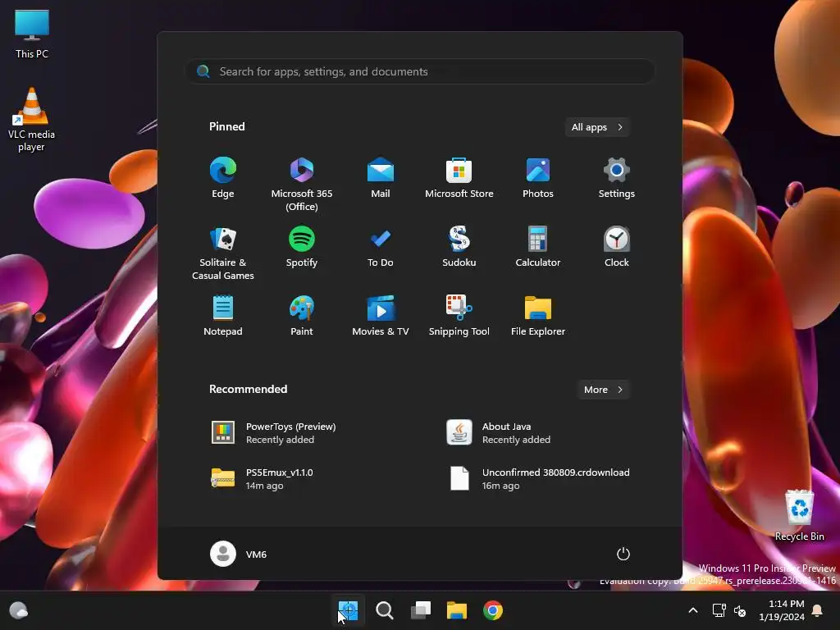
Task: Launch Sudoku game
Action: (459, 247)
